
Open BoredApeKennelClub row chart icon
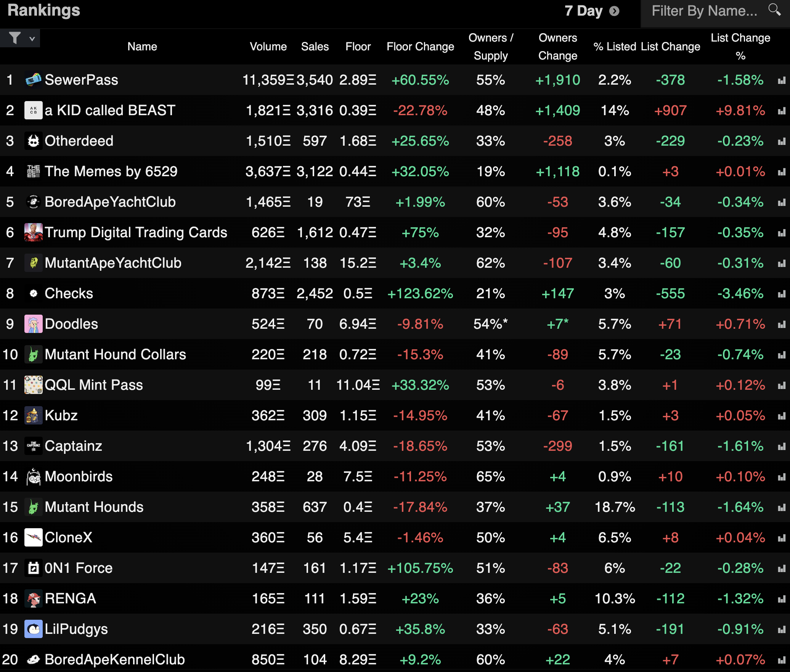782,660
